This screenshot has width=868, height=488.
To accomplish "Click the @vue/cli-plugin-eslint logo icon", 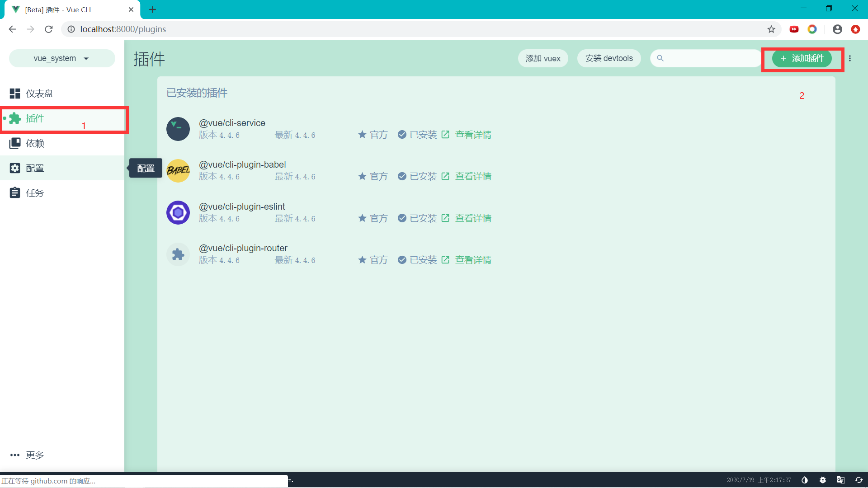I will [178, 212].
